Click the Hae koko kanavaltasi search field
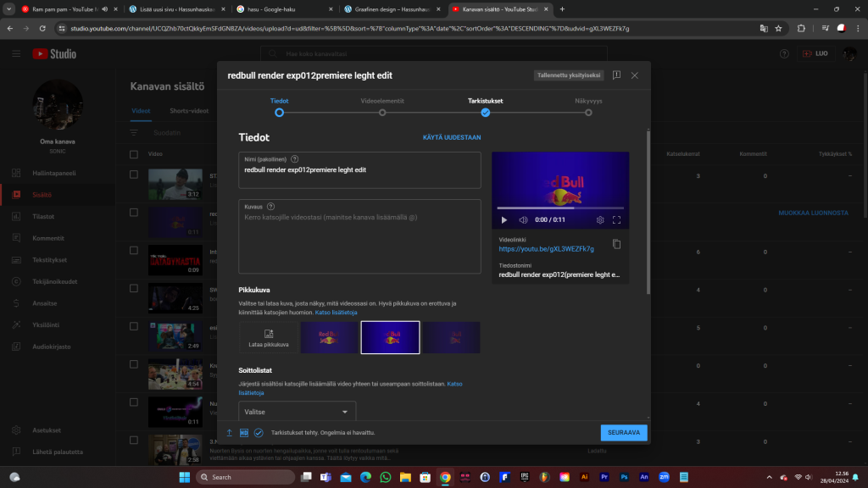 point(434,53)
